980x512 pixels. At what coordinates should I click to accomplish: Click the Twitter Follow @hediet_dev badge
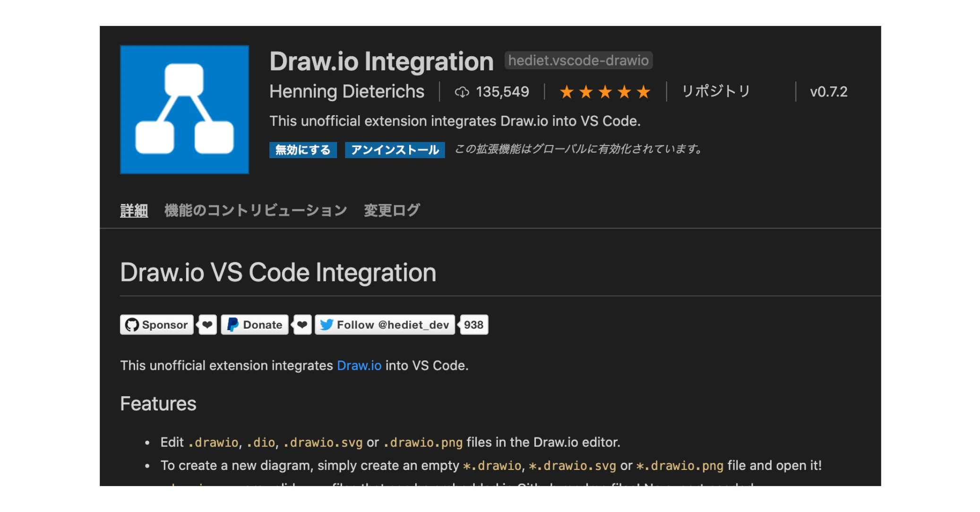coord(385,325)
